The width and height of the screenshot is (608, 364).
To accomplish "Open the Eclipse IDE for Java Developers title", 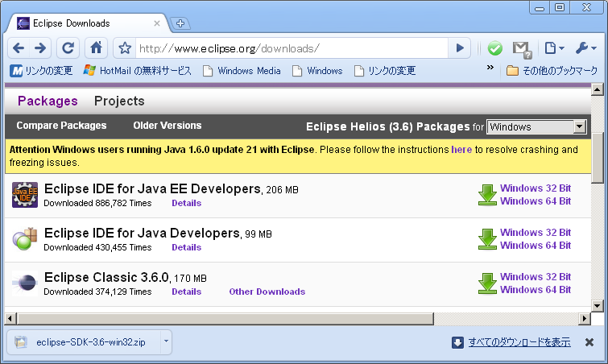I will click(x=142, y=233).
